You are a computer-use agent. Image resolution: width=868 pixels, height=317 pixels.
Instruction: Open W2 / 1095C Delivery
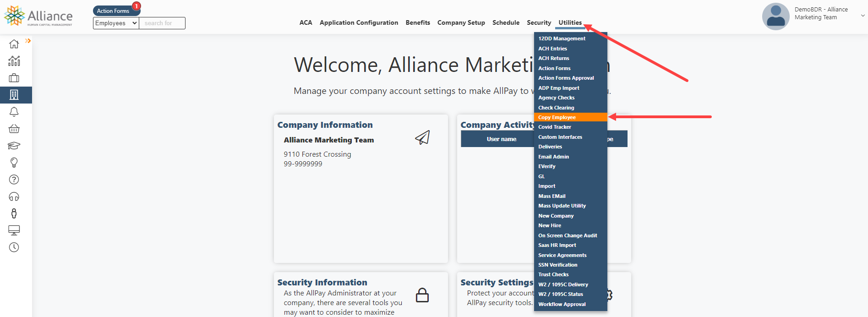(x=571, y=284)
